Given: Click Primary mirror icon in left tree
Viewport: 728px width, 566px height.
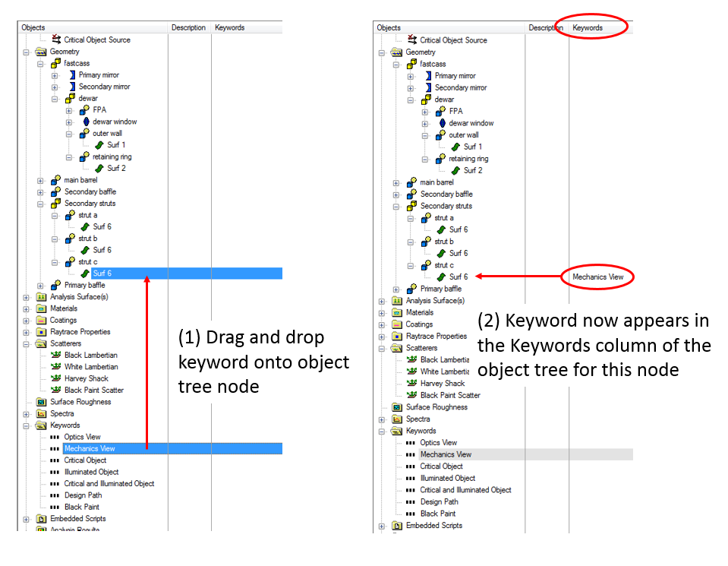Looking at the screenshot, I should (71, 75).
